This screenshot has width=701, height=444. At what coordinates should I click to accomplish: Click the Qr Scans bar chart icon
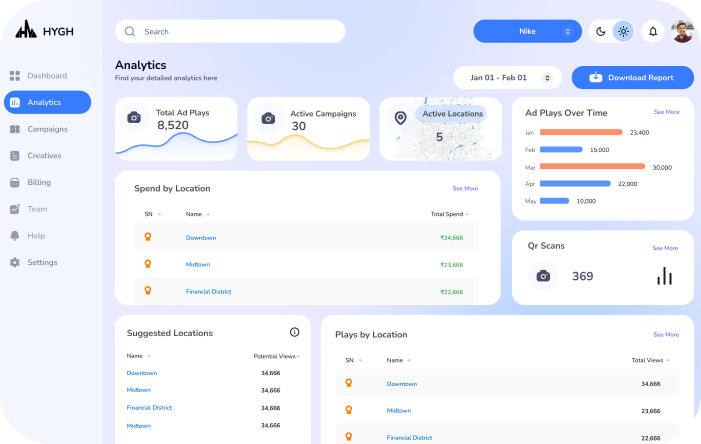664,276
